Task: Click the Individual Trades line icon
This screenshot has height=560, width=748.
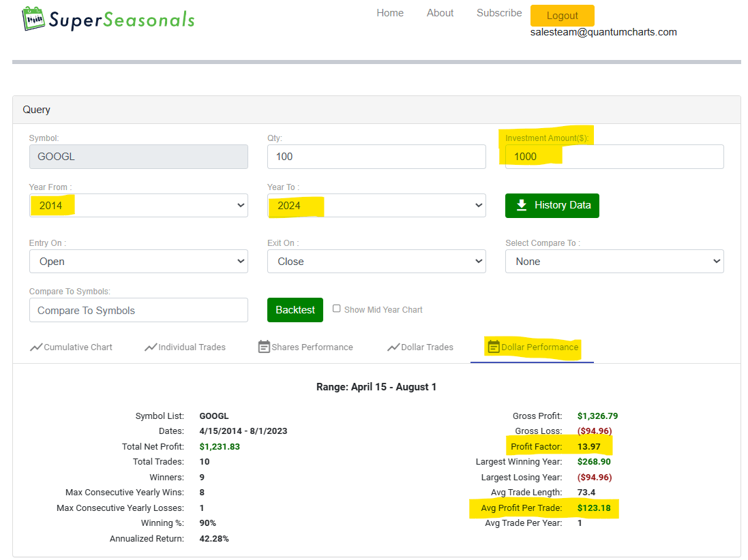Action: [x=150, y=347]
